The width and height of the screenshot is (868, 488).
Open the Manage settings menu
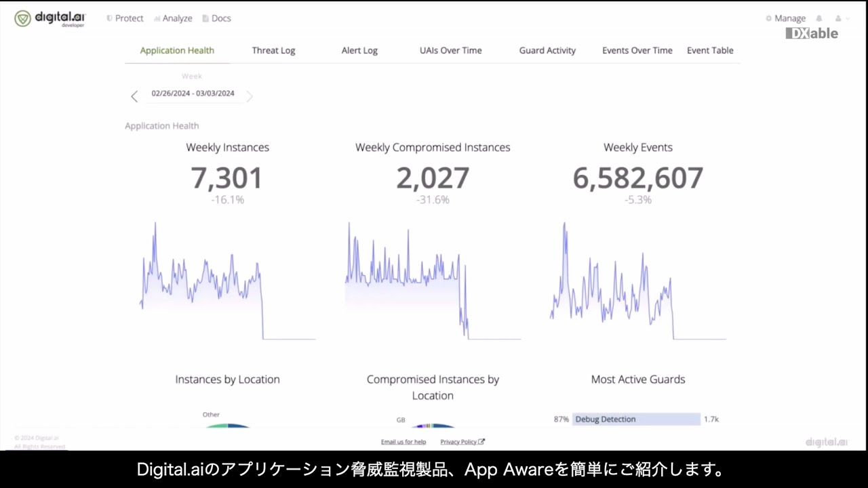click(x=785, y=18)
